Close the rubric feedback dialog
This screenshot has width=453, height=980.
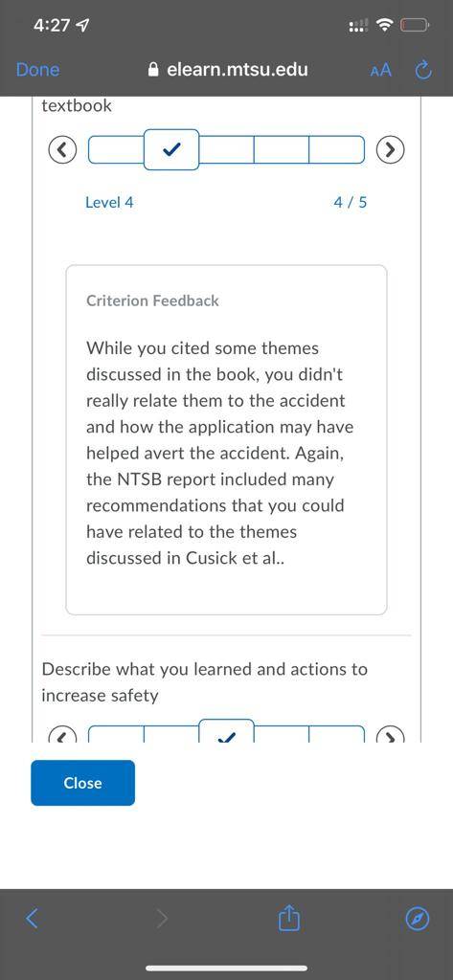pos(82,783)
